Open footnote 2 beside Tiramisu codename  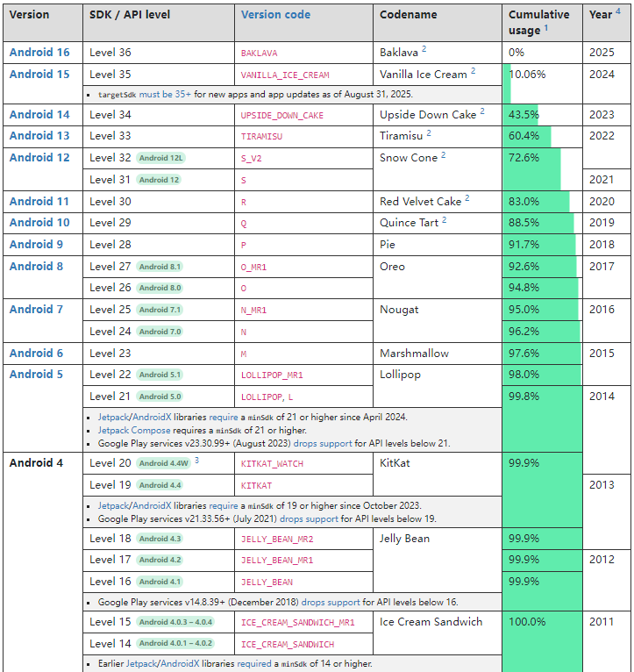tap(429, 132)
